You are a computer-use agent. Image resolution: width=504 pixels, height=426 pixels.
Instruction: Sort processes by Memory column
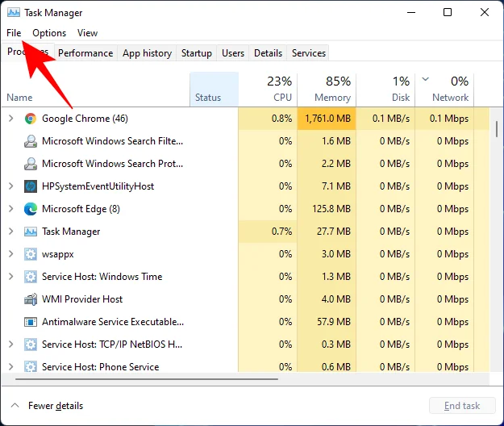(x=327, y=90)
